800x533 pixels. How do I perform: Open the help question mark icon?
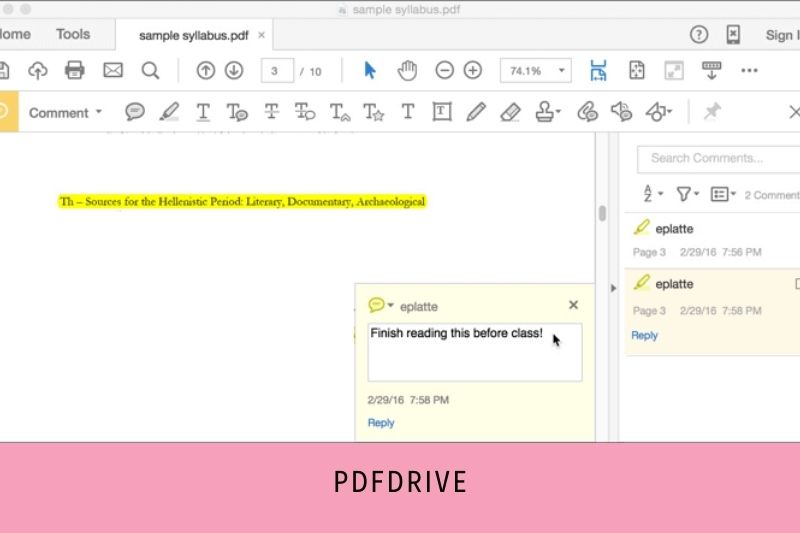click(x=699, y=35)
